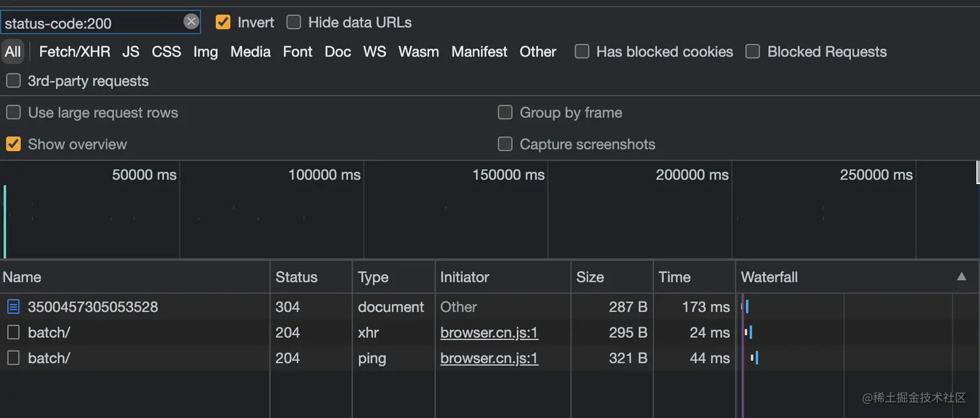Image resolution: width=980 pixels, height=418 pixels.
Task: Uncheck the Invert filter checkbox
Action: click(223, 22)
